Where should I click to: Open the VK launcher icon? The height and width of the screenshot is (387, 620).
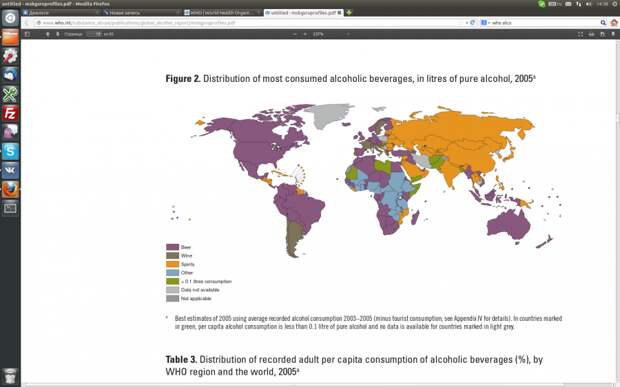(10, 170)
